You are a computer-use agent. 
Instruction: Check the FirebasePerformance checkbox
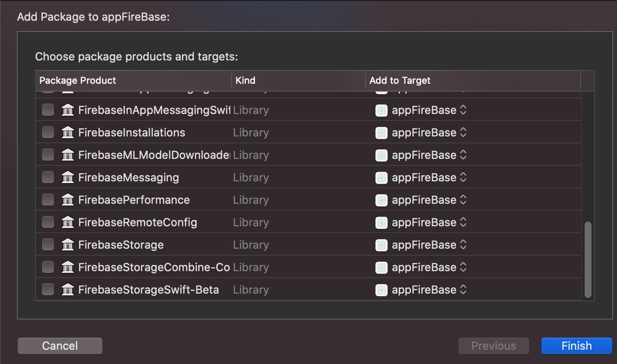[x=48, y=200]
